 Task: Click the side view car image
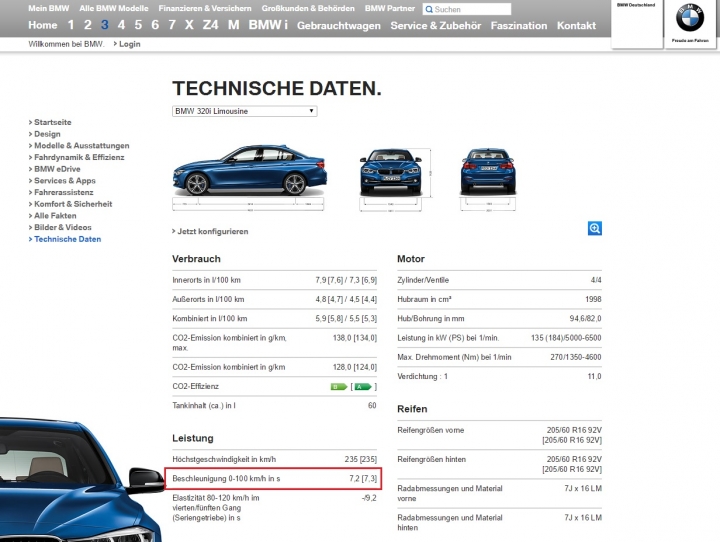click(249, 171)
